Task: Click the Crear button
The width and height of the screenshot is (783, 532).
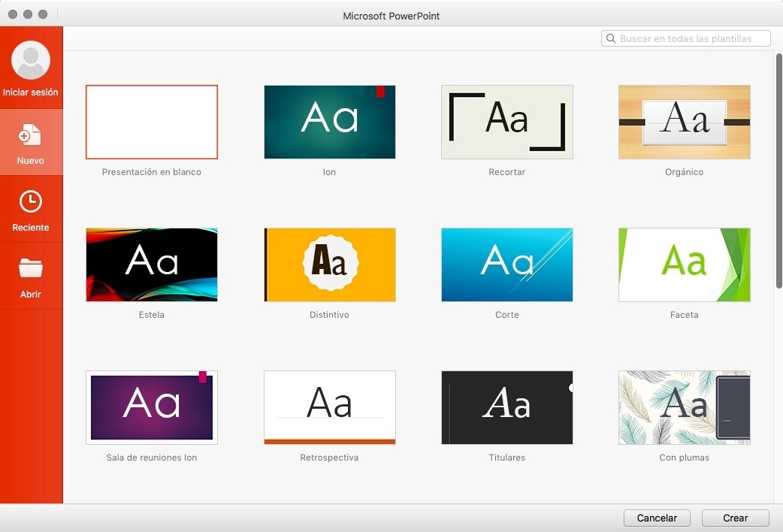Action: click(736, 518)
